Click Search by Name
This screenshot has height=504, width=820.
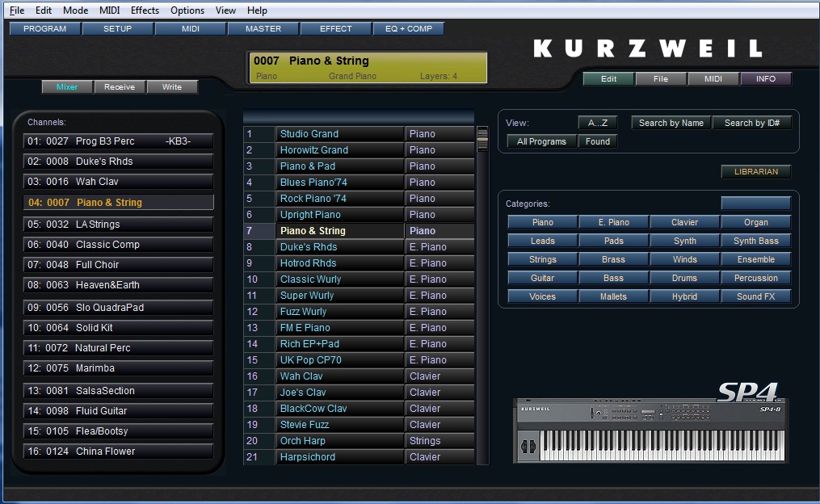pyautogui.click(x=671, y=123)
